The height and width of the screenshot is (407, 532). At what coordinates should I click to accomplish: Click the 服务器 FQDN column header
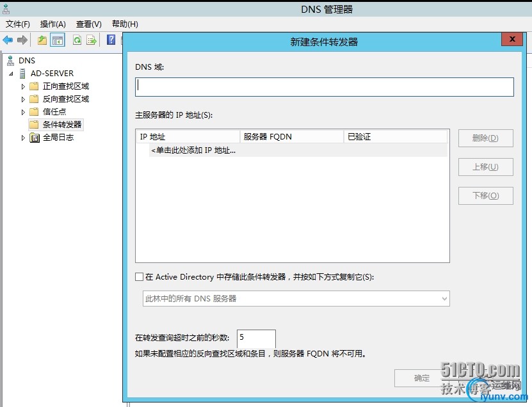point(292,137)
